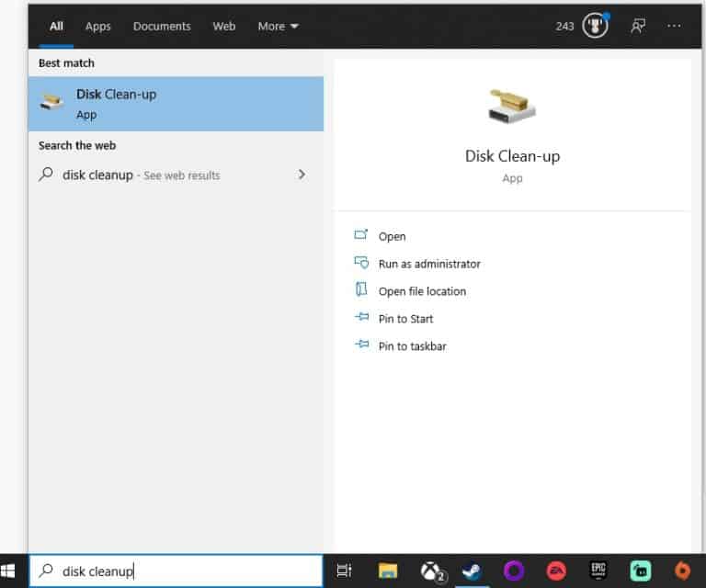Switch to the Documents search tab
This screenshot has height=588, width=706.
162,27
